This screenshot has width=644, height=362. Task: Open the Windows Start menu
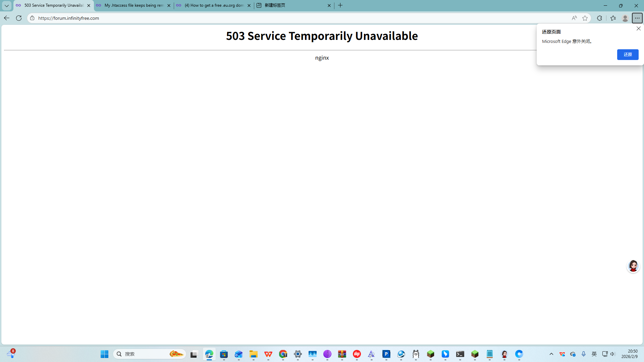[x=104, y=354]
